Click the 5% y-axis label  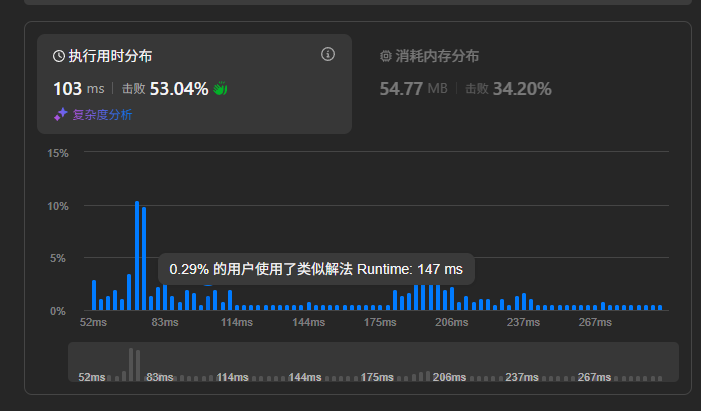(x=58, y=258)
